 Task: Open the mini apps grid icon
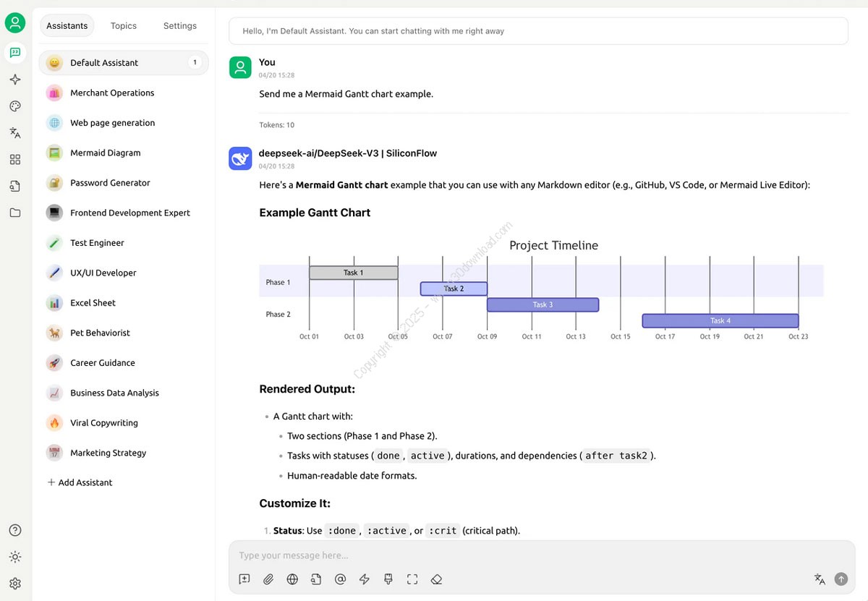[x=15, y=160]
